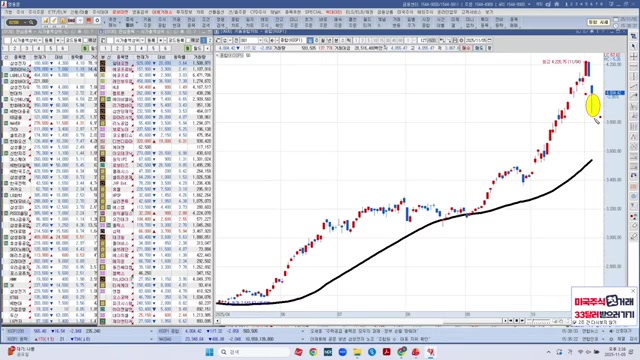Open the 고객서비스 menu
Image resolution: width=640 pixels, height=360 pixels.
point(471,12)
